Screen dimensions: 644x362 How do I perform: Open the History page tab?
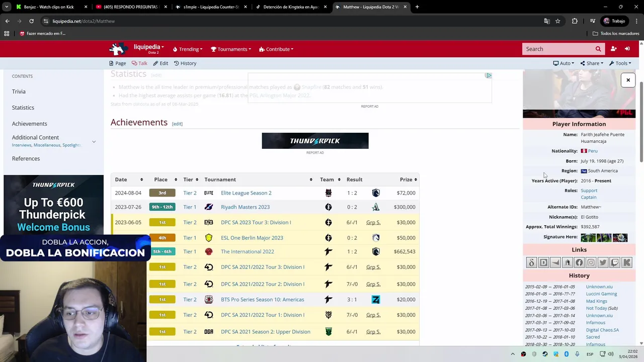click(x=185, y=63)
